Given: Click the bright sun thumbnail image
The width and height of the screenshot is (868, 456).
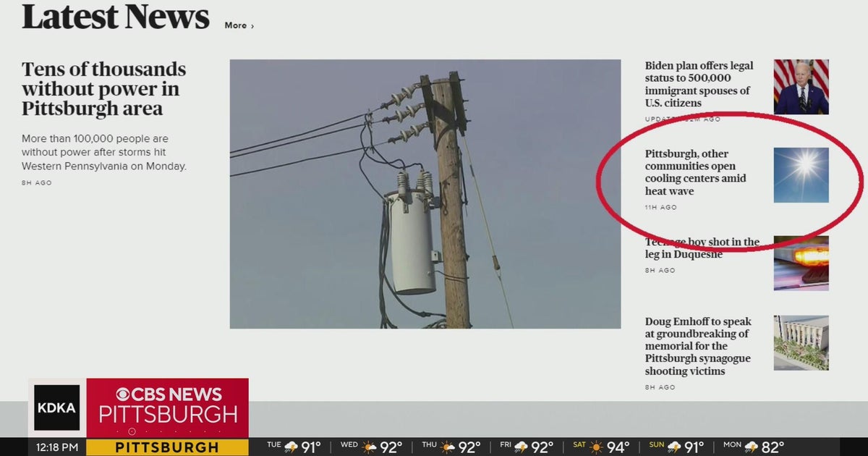Looking at the screenshot, I should (x=801, y=175).
